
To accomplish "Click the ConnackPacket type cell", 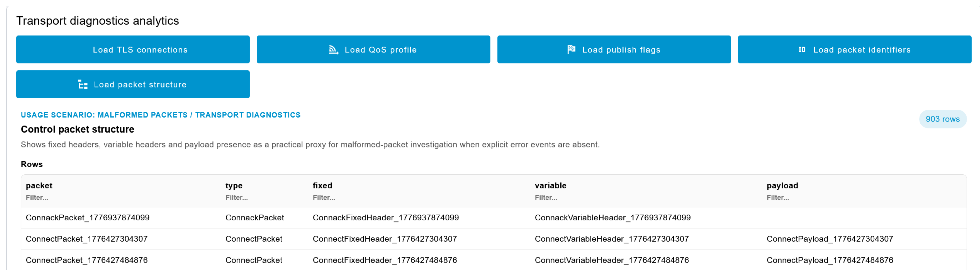I will (255, 217).
